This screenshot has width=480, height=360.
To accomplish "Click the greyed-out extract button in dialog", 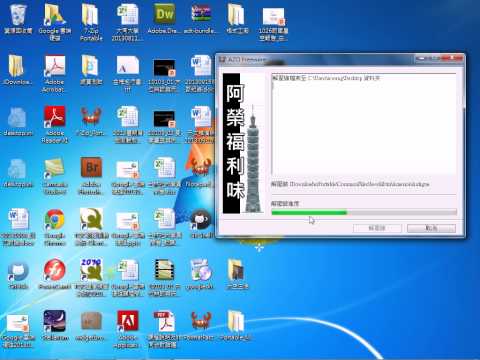I will [377, 228].
